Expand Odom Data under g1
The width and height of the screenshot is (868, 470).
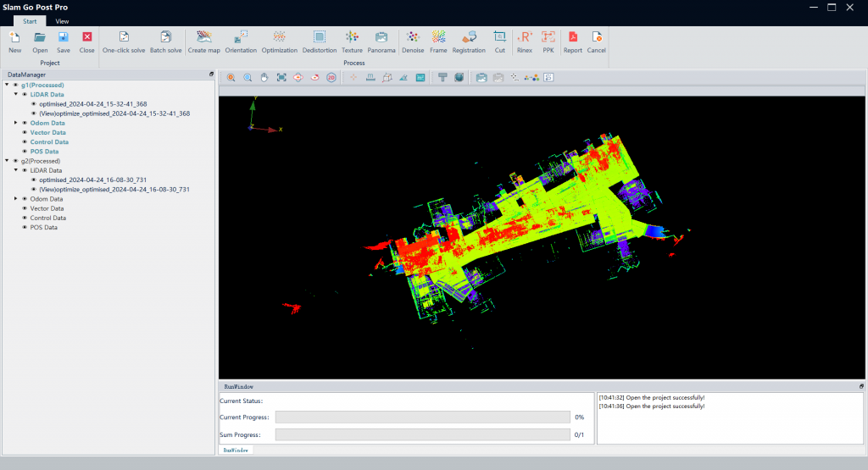[x=15, y=123]
